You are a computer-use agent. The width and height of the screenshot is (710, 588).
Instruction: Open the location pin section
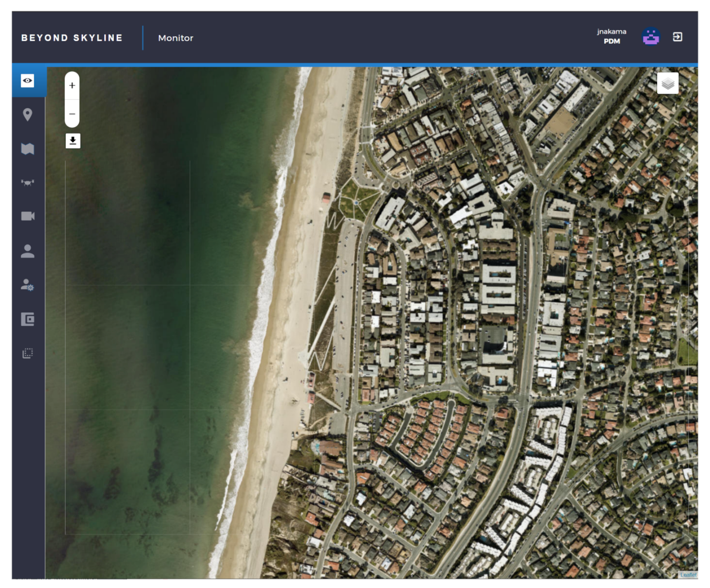[28, 115]
